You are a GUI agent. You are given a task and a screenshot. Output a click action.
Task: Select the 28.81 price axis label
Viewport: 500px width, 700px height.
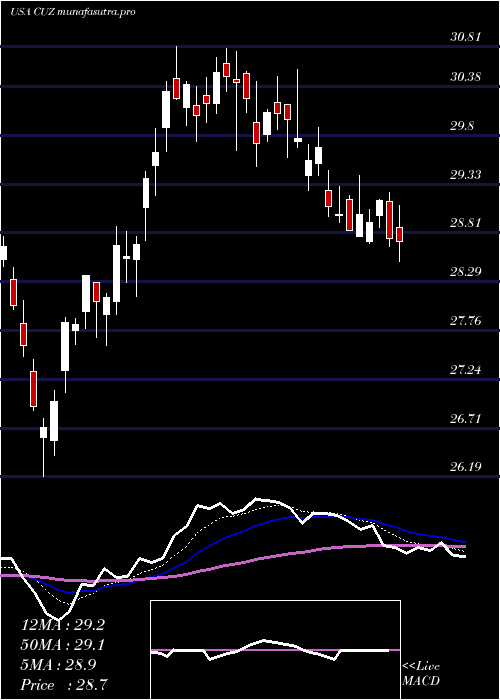[x=465, y=223]
